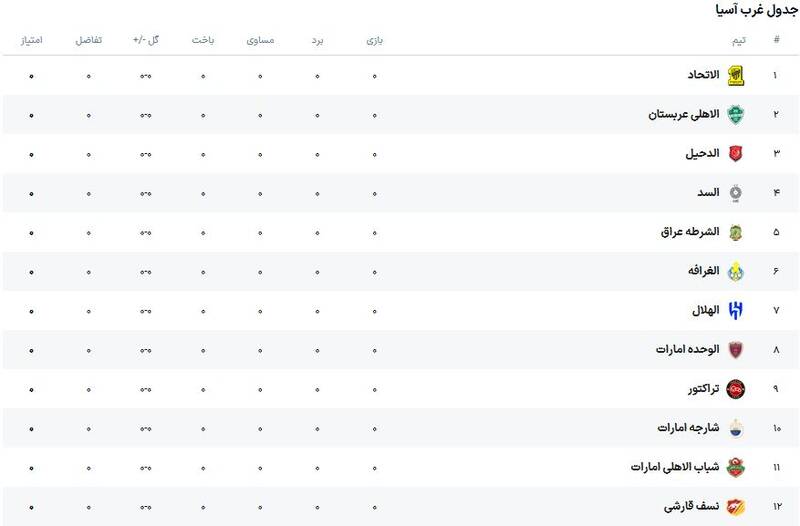Click the blue Al-Hilal club logo
This screenshot has width=800, height=526.
click(735, 310)
